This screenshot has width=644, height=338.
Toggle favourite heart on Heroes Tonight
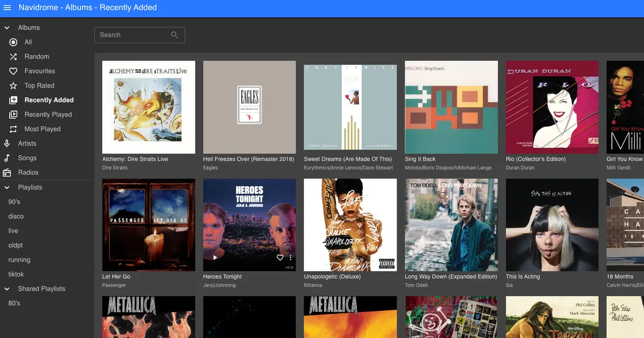(280, 258)
